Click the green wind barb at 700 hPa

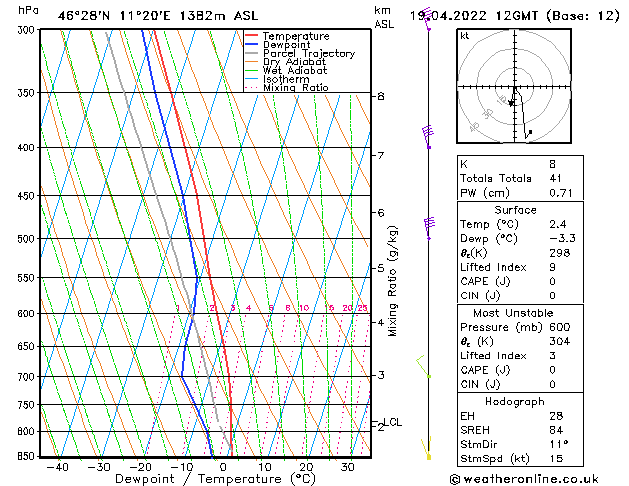point(424,366)
